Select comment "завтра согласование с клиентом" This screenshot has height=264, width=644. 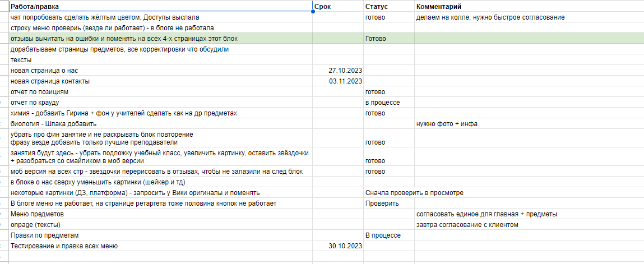(529, 225)
